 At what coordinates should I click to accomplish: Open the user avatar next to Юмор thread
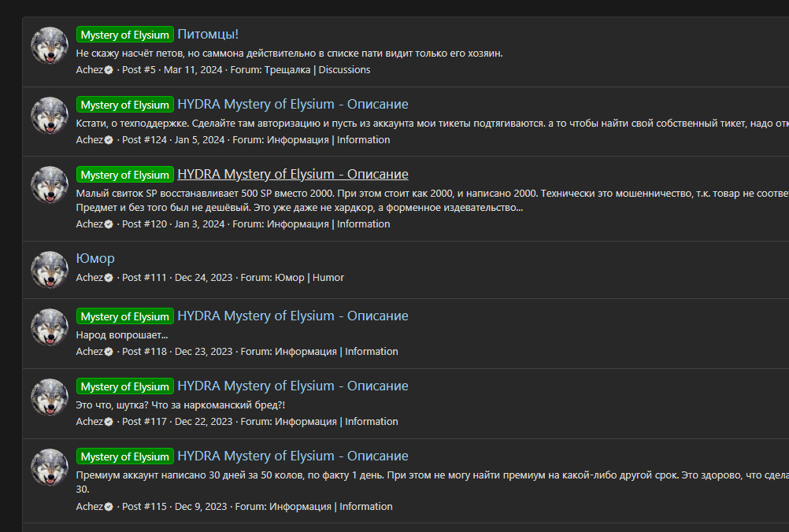(49, 270)
